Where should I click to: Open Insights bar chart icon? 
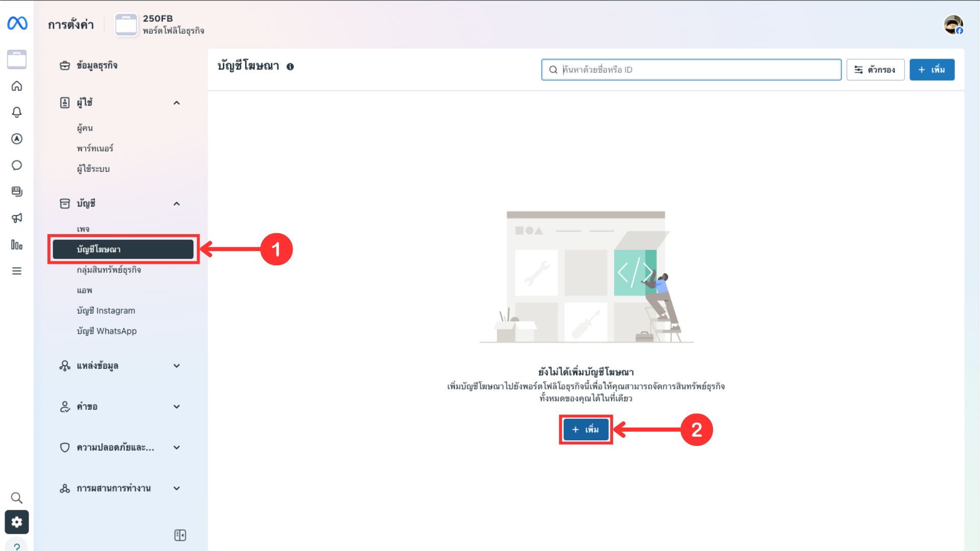[x=17, y=245]
